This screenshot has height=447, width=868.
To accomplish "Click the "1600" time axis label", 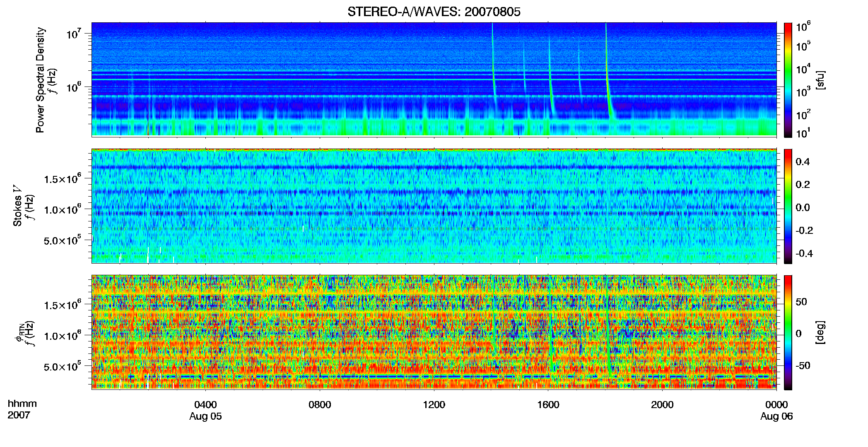I will [548, 405].
